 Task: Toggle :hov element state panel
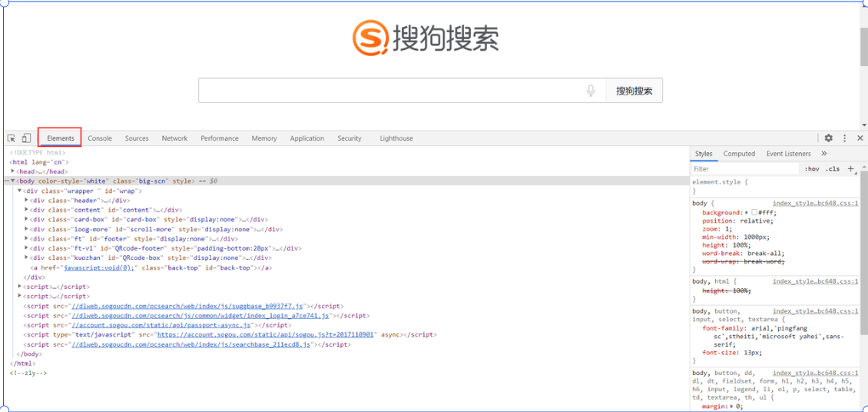point(811,169)
